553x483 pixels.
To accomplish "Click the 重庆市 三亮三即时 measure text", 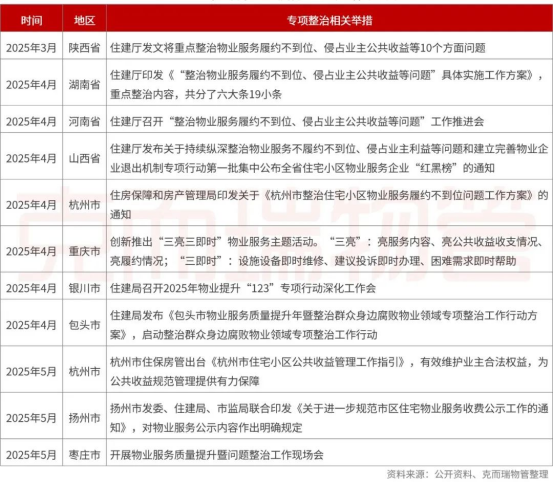I will pos(327,251).
